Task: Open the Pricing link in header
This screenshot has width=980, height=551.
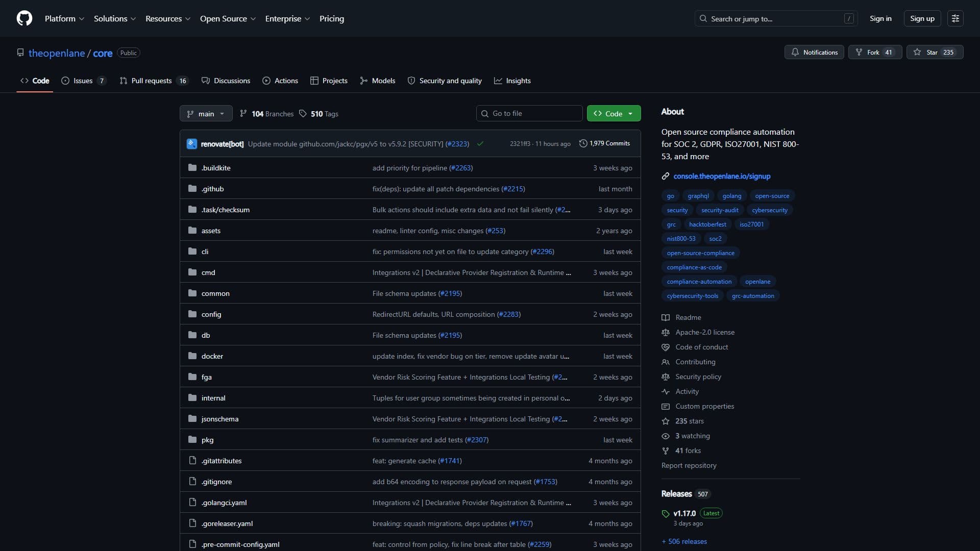Action: (x=332, y=18)
